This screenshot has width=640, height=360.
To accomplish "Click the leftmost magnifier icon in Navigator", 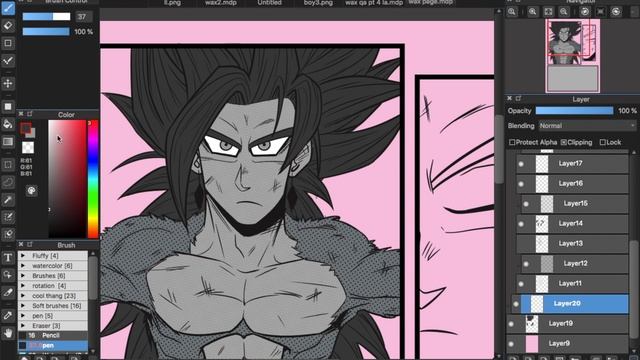I will click(512, 12).
